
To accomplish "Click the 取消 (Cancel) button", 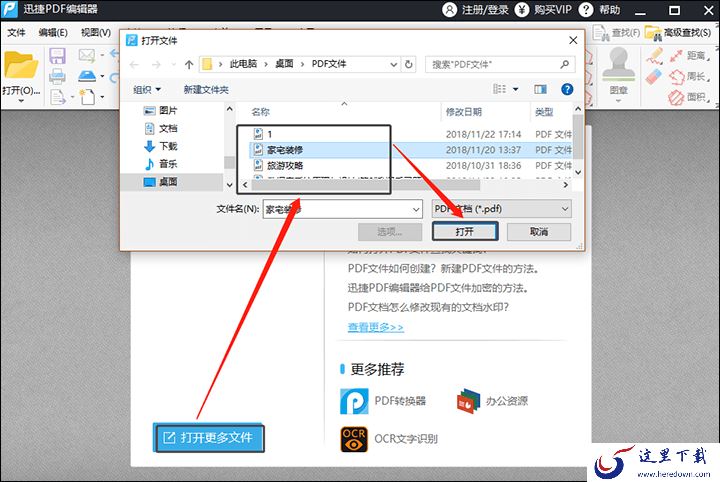I will point(539,232).
